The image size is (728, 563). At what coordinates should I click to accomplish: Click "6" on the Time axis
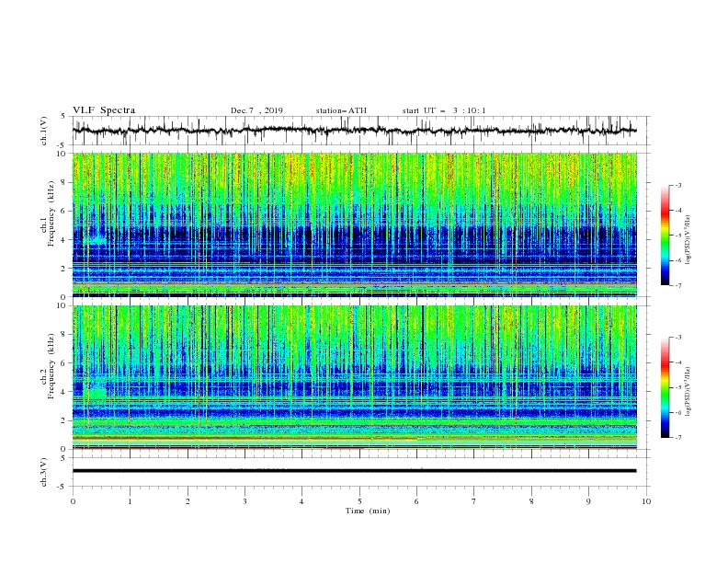click(416, 501)
